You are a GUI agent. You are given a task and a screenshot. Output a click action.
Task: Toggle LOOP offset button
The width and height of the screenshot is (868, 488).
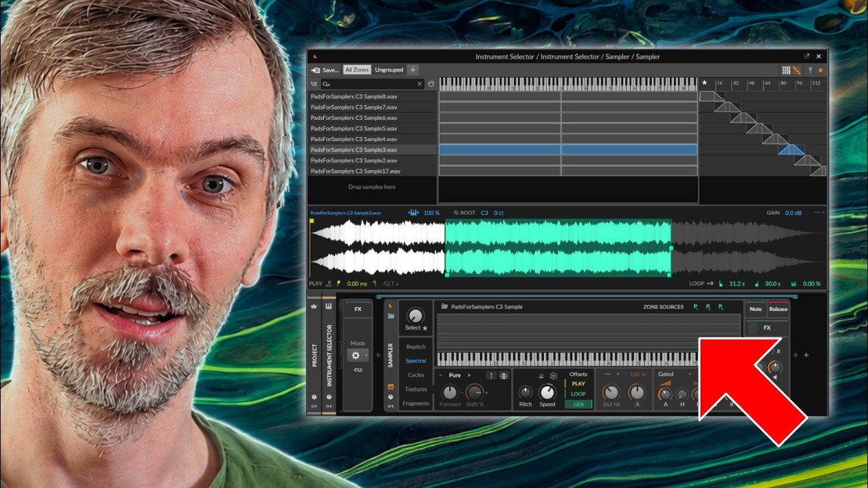point(578,394)
